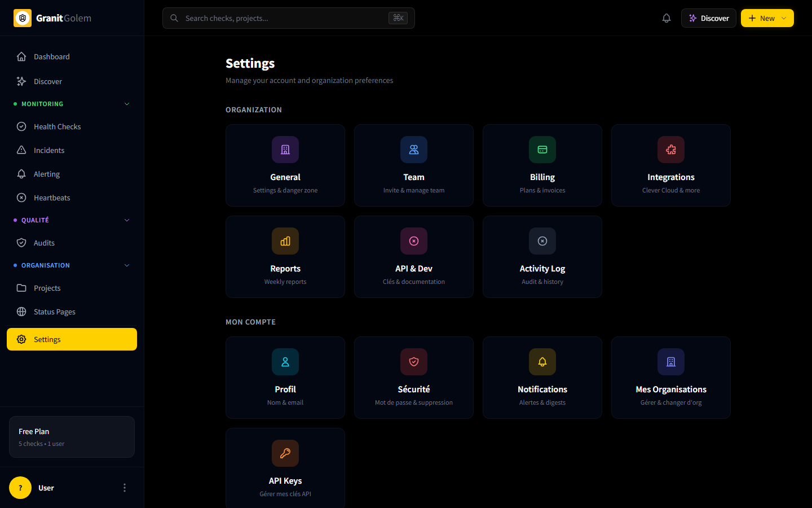The image size is (812, 508).
Task: Click the General building icon
Action: coord(285,150)
